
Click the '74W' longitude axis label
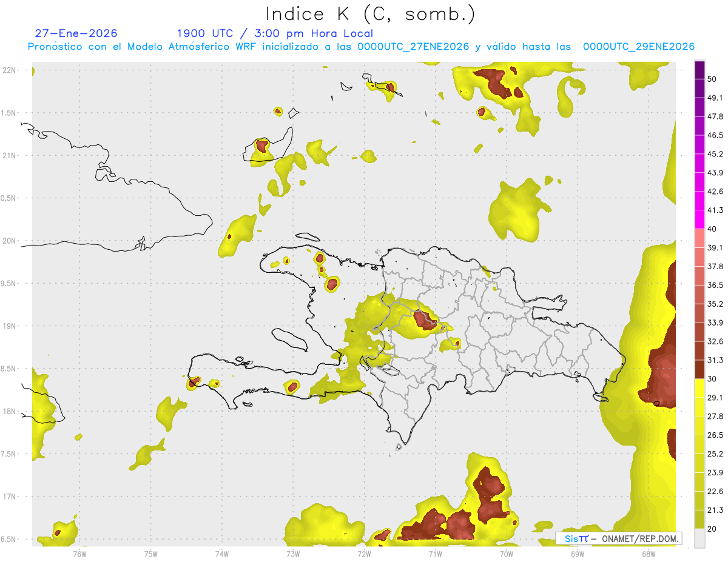pos(221,553)
